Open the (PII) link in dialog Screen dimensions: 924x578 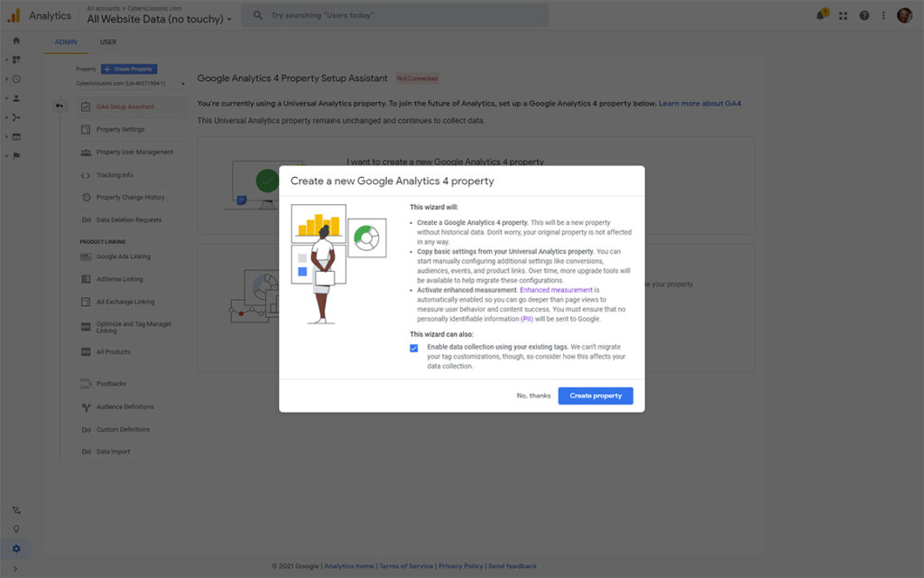pyautogui.click(x=527, y=319)
